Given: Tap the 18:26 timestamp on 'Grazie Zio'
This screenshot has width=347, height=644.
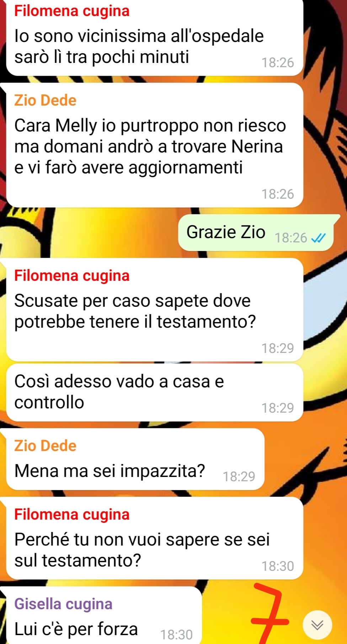Looking at the screenshot, I should click(x=291, y=238).
